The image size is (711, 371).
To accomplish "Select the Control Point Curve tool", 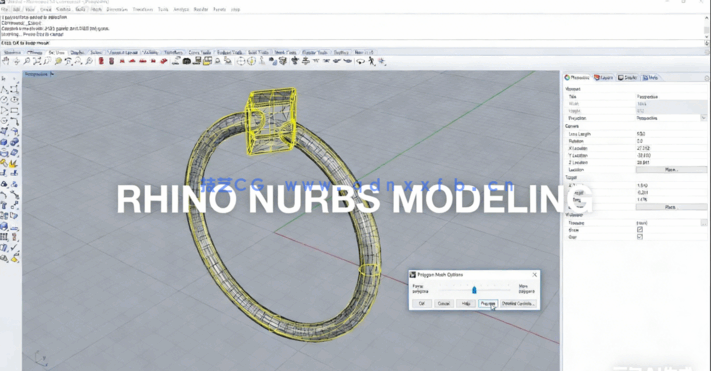I will tap(15, 89).
